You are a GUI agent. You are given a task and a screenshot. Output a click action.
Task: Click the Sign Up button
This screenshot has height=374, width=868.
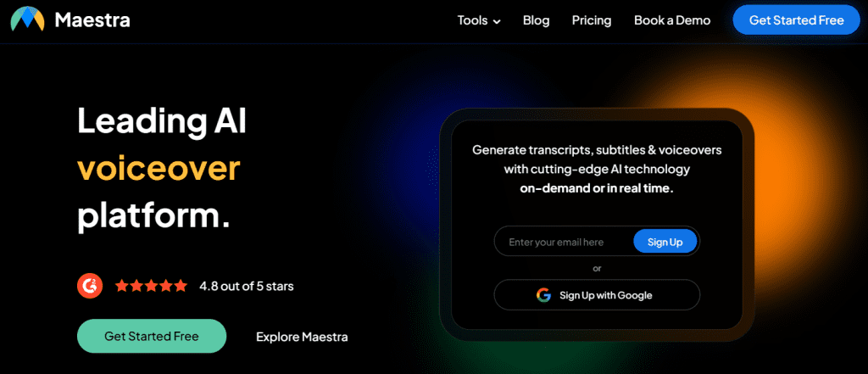(x=665, y=242)
